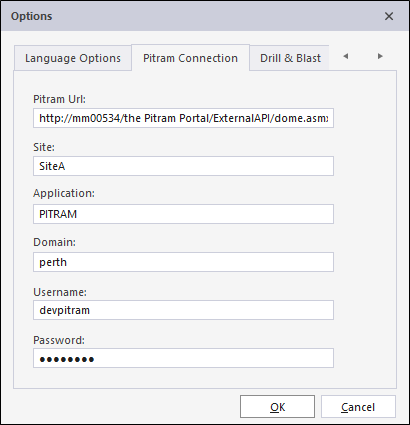This screenshot has width=410, height=425.
Task: Click the "Username:" label
Action: [x=60, y=292]
